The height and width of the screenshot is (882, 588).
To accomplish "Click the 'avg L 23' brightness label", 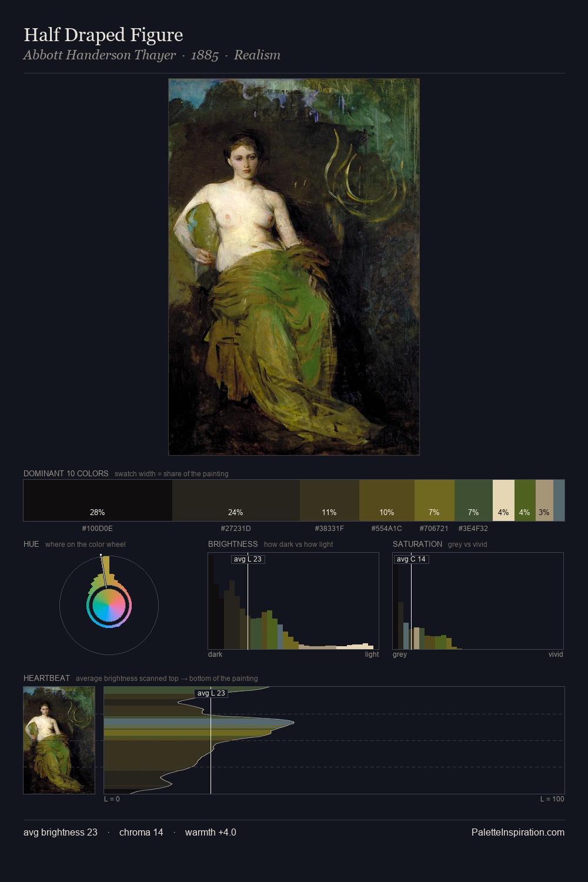I will point(248,559).
